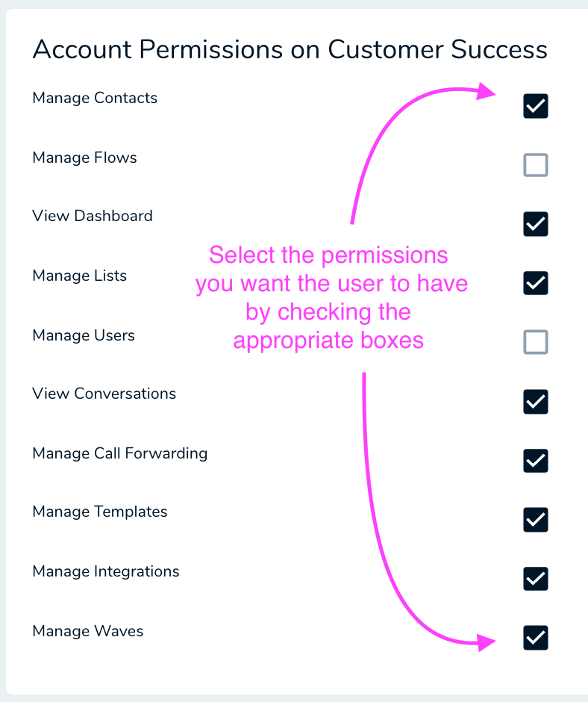Click the Account Permissions on Customer Success heading
Screen dimensions: 588x702
pos(290,50)
